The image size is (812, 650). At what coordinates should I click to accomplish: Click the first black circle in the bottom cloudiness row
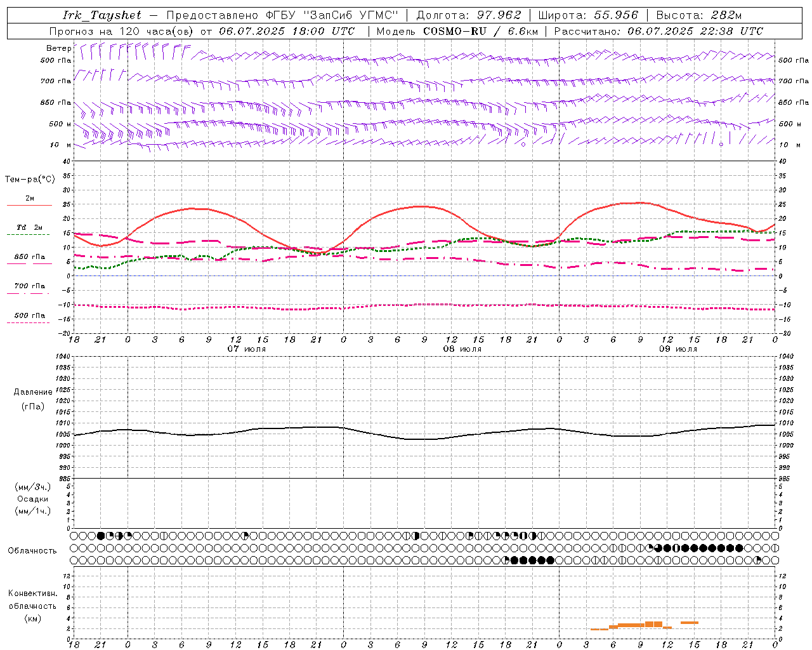[514, 560]
